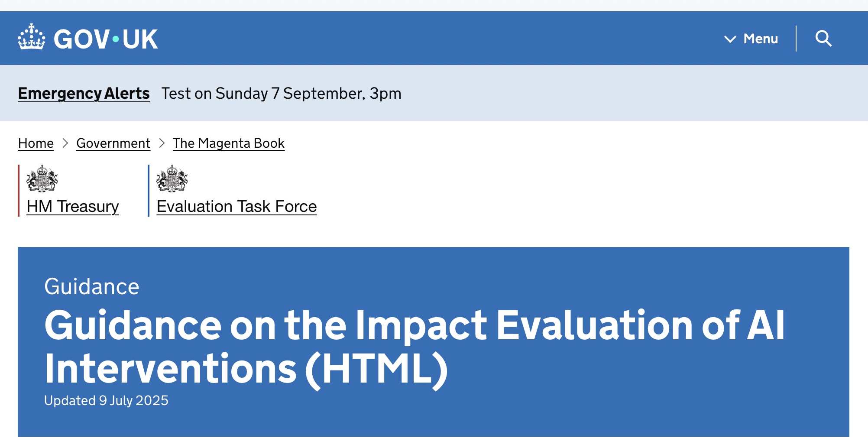Open the Emergency Alerts link

pyautogui.click(x=84, y=94)
